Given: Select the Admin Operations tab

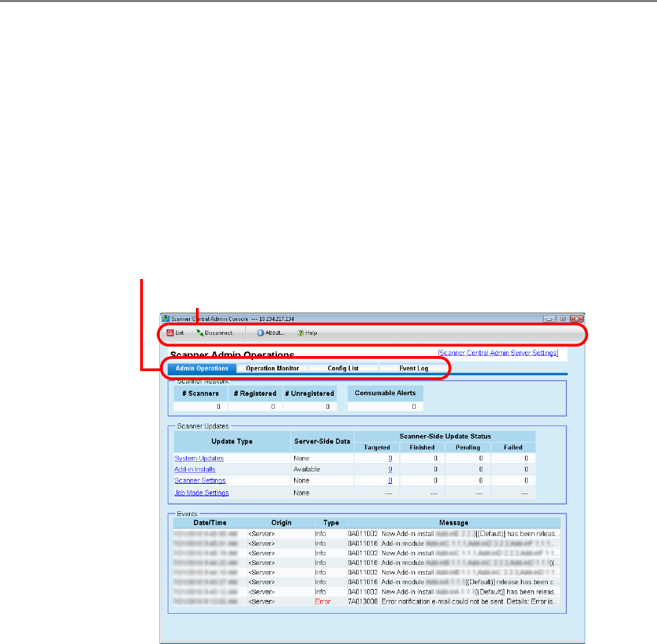Looking at the screenshot, I should pyautogui.click(x=202, y=368).
